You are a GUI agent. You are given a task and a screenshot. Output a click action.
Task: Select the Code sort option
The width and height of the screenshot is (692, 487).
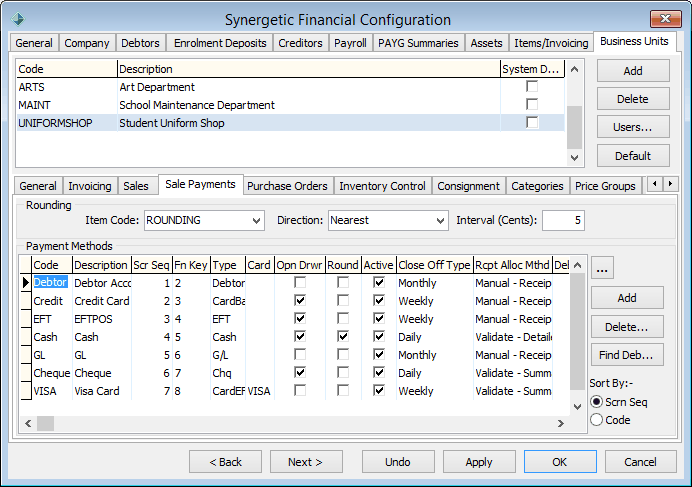[x=596, y=420]
